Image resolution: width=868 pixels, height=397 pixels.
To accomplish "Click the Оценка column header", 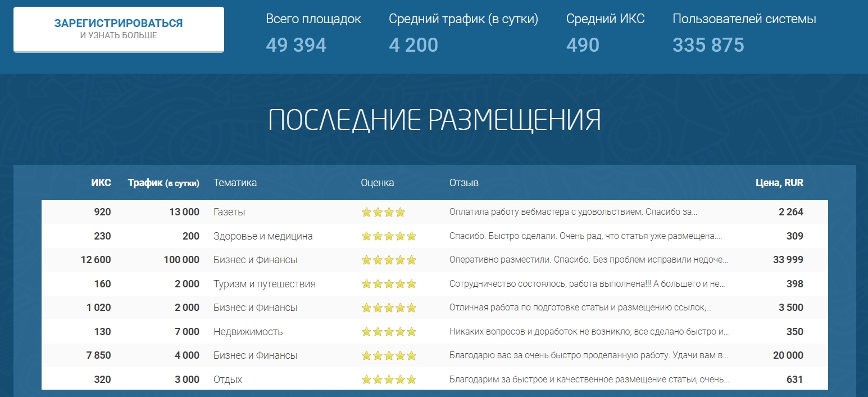I will tap(378, 183).
